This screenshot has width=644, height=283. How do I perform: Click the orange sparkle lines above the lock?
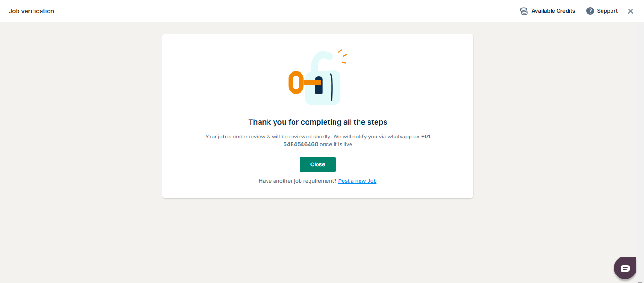tap(343, 56)
